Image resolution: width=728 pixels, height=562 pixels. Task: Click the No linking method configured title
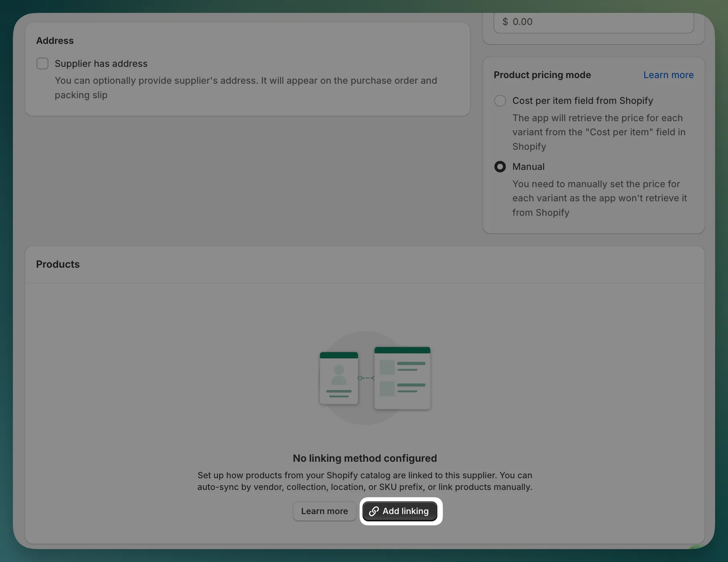tap(364, 458)
